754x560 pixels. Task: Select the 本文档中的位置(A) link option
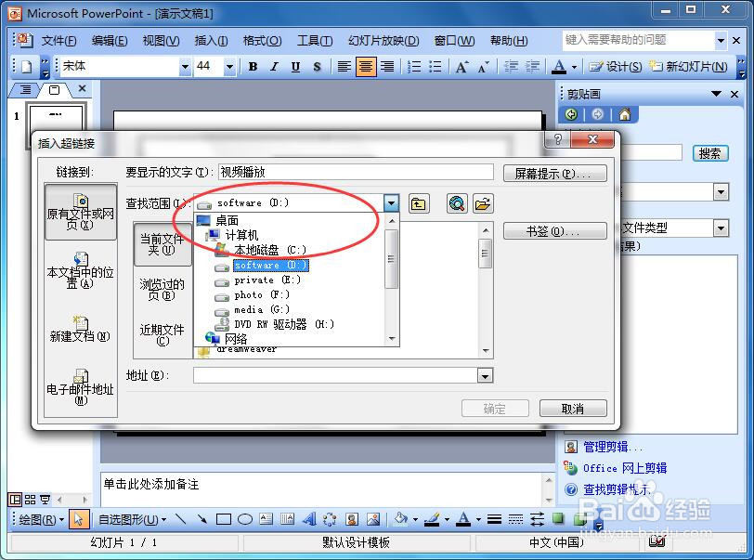[80, 271]
